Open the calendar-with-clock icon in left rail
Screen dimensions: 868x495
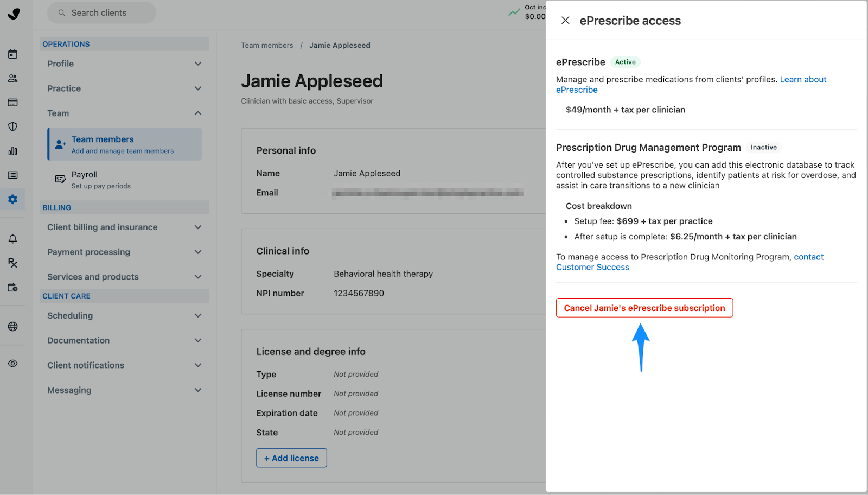(x=13, y=287)
